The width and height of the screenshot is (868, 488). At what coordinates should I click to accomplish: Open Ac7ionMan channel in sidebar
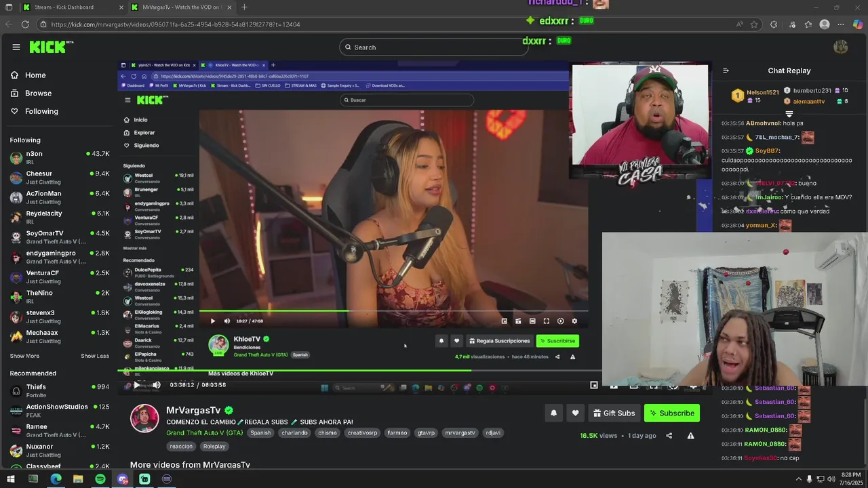(x=60, y=197)
